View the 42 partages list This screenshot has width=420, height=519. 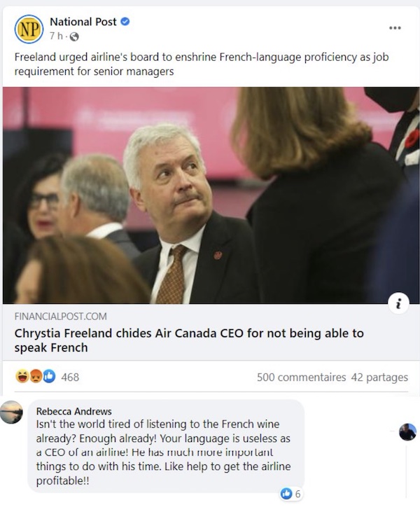tap(379, 378)
